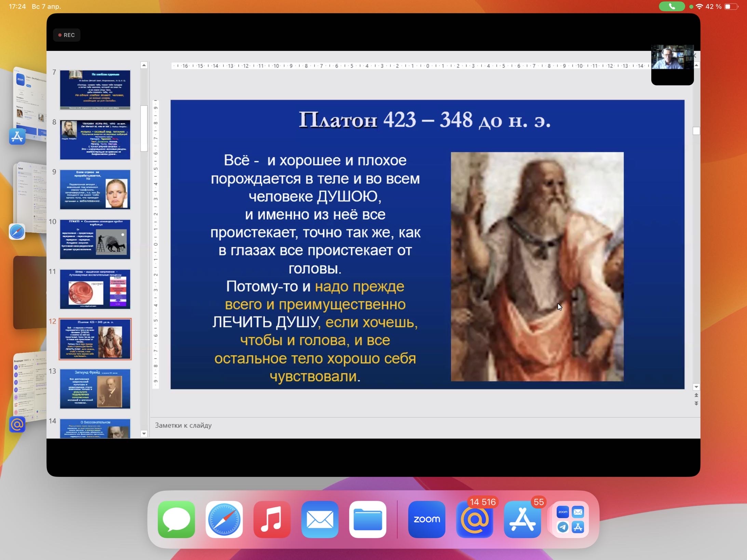747x560 pixels.
Task: Open the Messages app in the dock
Action: coord(176,519)
